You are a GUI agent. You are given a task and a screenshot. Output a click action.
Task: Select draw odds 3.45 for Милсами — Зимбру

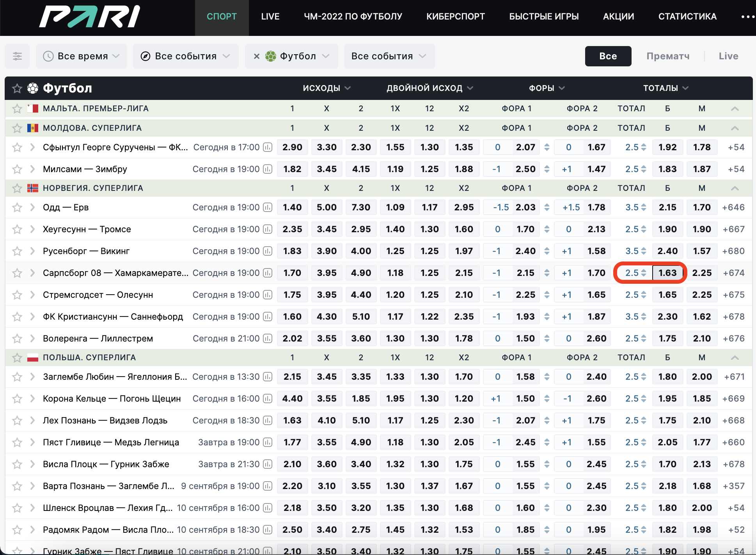327,169
